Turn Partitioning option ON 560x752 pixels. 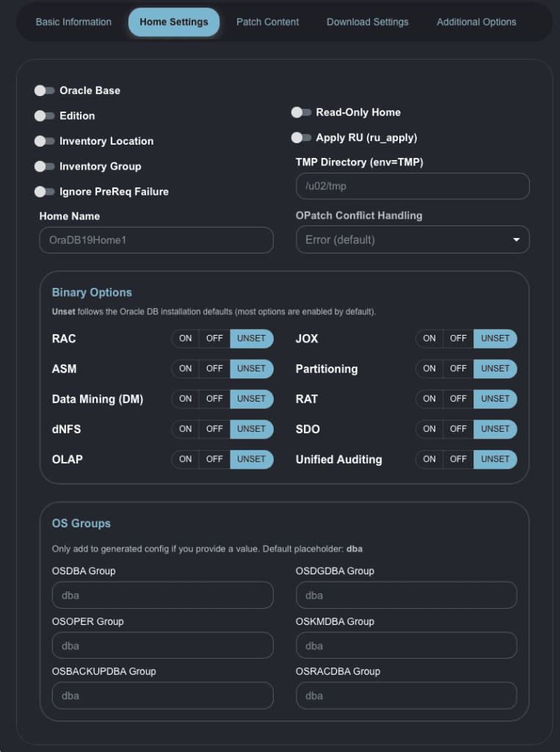429,369
